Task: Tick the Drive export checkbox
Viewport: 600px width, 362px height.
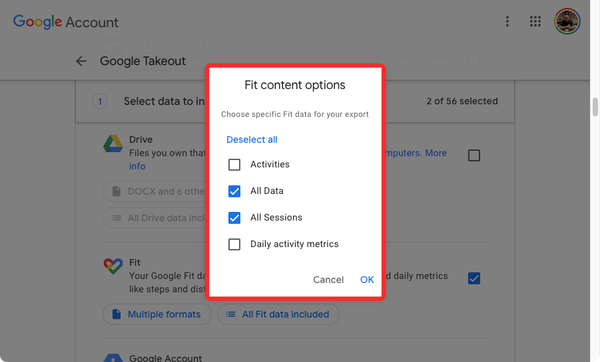Action: coord(474,155)
